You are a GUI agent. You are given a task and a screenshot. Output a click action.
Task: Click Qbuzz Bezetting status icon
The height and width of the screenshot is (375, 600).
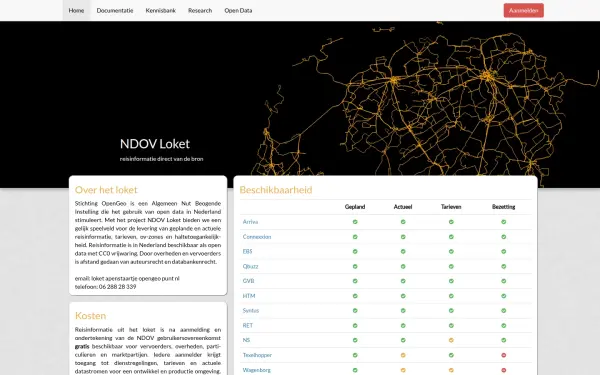tap(504, 266)
